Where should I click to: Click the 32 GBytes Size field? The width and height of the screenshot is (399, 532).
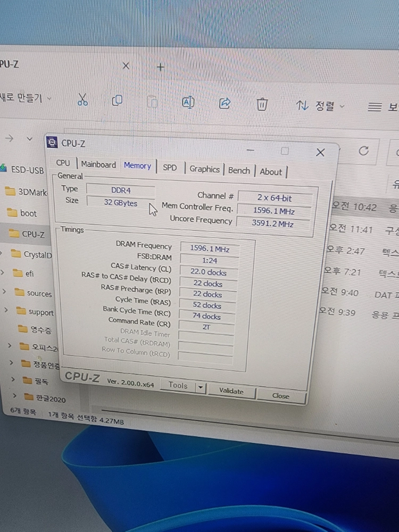[x=120, y=203]
